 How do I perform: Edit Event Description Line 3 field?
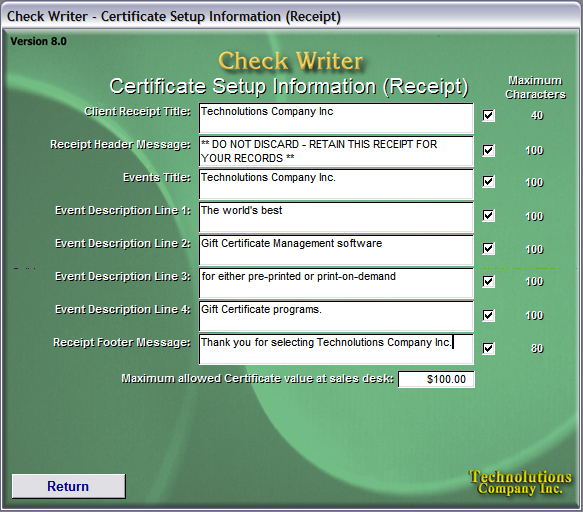click(336, 283)
